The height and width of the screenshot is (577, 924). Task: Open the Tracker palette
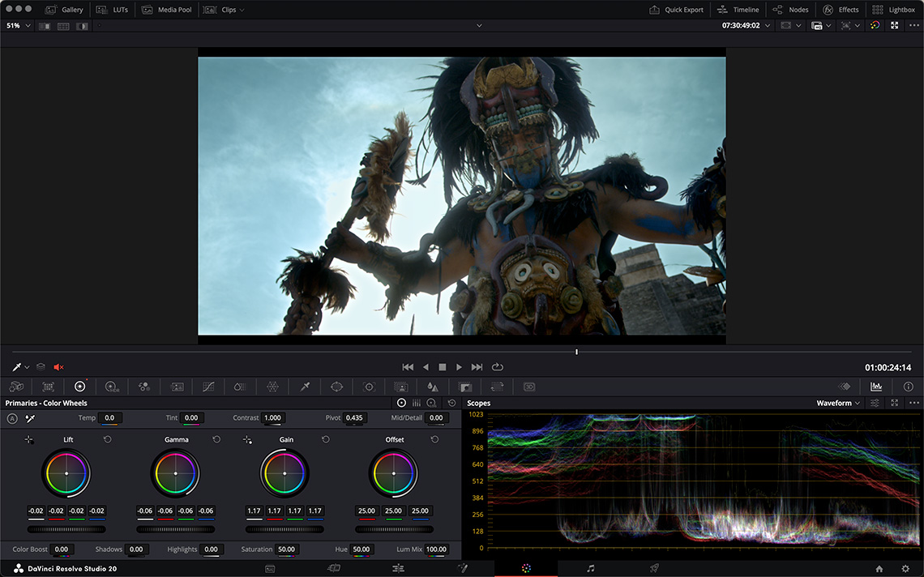[369, 387]
